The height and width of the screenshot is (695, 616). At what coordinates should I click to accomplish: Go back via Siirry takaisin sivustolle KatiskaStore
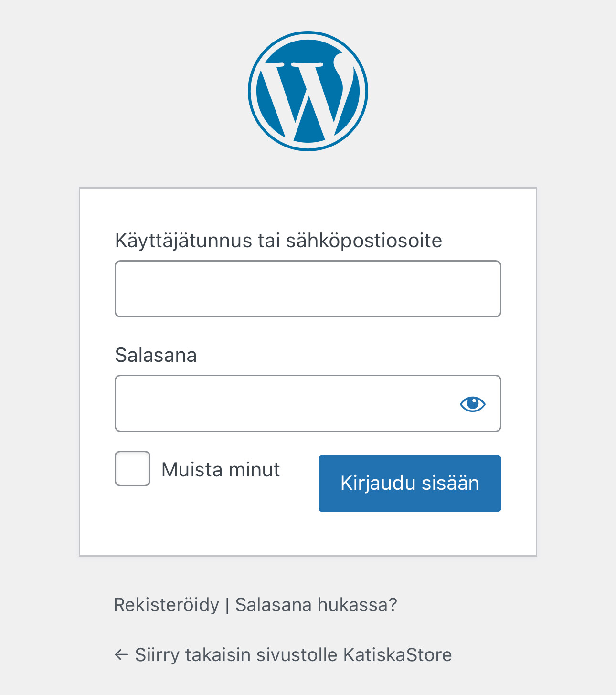click(x=293, y=655)
